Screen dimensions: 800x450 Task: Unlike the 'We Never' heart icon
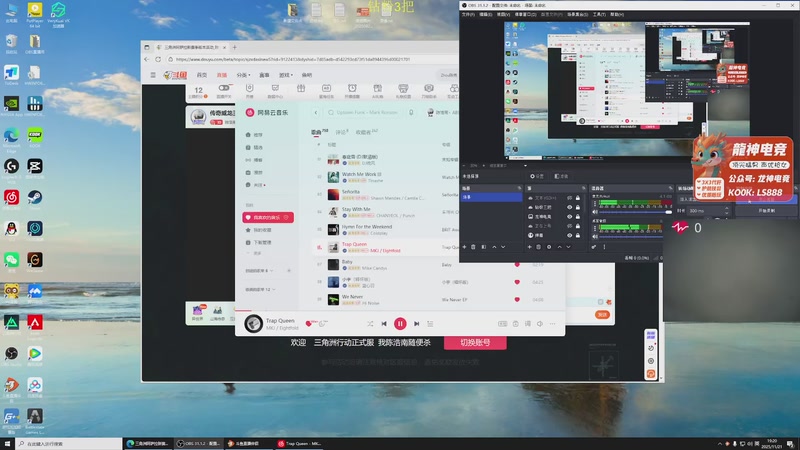click(x=517, y=299)
